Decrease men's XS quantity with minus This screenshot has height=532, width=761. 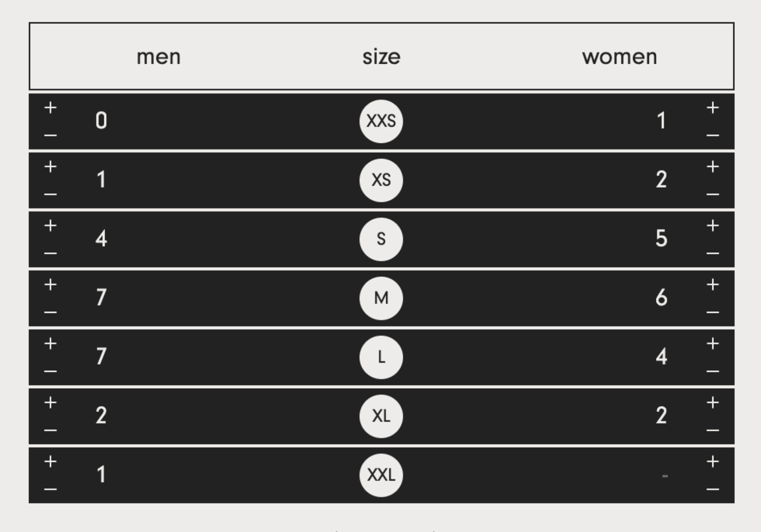(x=50, y=194)
